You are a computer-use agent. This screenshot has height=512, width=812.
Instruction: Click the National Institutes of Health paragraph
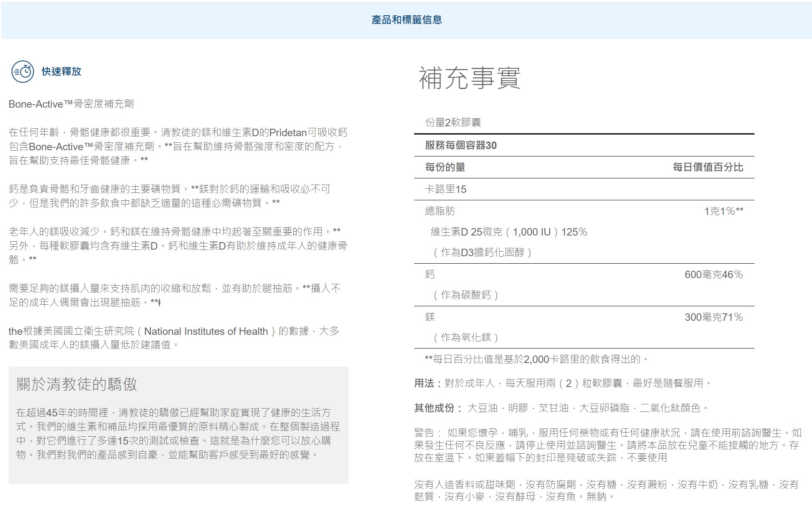point(174,338)
